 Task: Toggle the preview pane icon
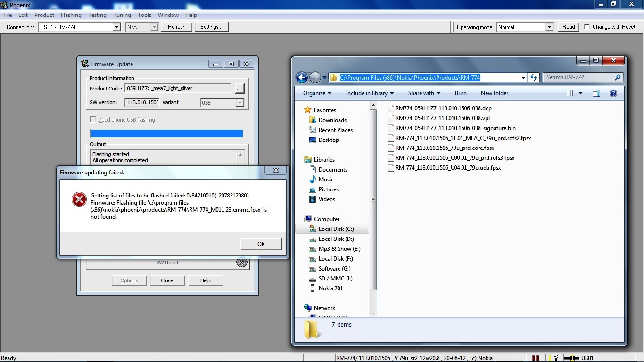click(x=596, y=93)
